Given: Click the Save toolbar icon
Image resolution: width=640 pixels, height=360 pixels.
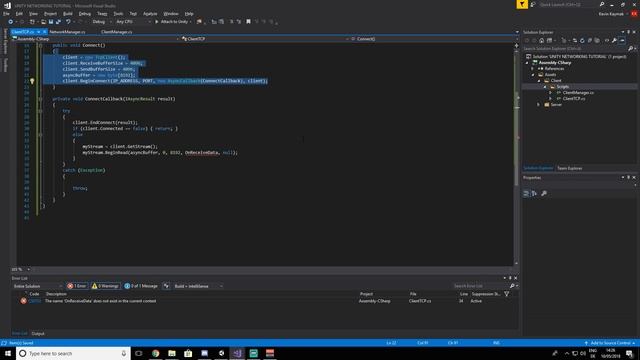Looking at the screenshot, I should click(51, 22).
